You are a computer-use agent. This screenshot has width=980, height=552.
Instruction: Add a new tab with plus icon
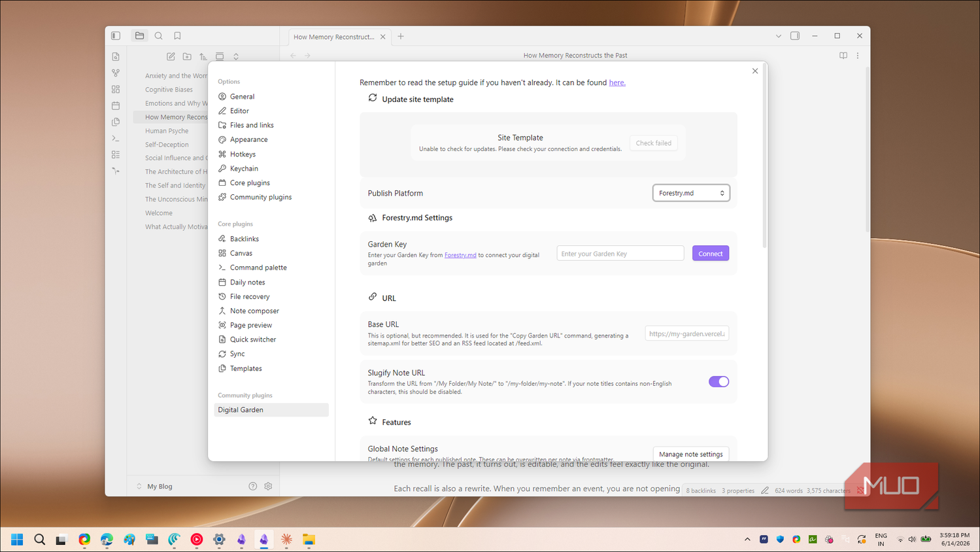pyautogui.click(x=401, y=37)
